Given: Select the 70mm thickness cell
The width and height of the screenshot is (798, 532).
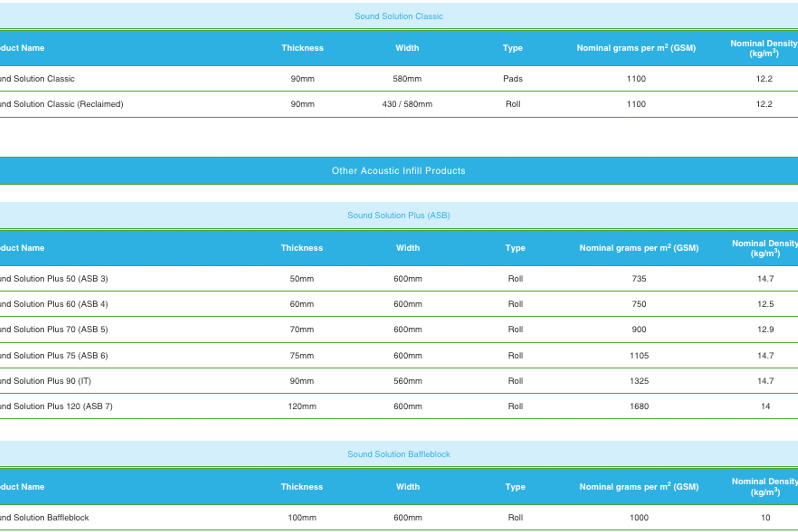Looking at the screenshot, I should [x=302, y=330].
